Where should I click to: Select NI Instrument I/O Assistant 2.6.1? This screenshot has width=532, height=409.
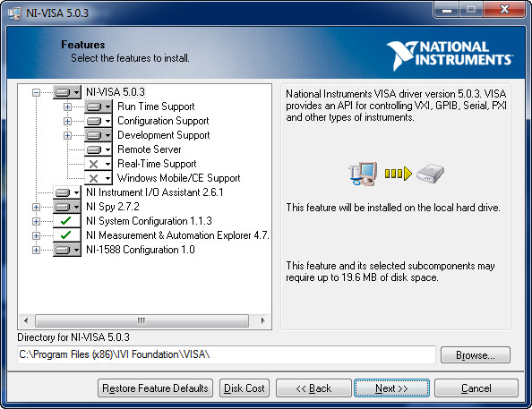click(x=155, y=192)
